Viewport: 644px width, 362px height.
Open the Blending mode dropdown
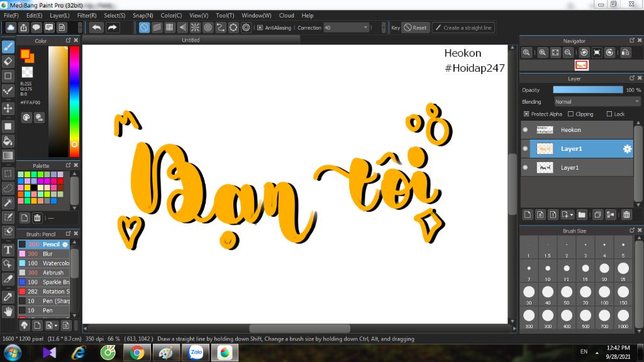pyautogui.click(x=597, y=102)
